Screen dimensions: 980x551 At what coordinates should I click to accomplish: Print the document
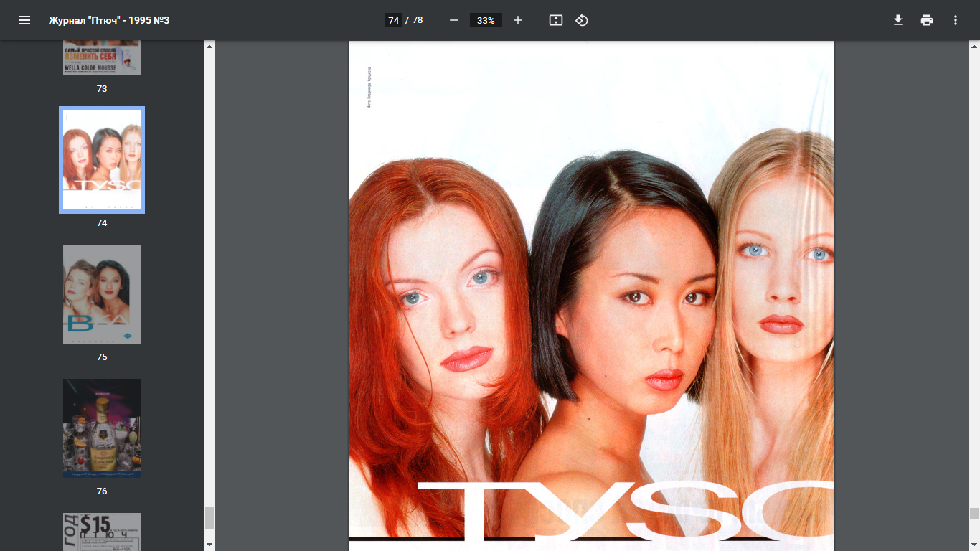[927, 20]
